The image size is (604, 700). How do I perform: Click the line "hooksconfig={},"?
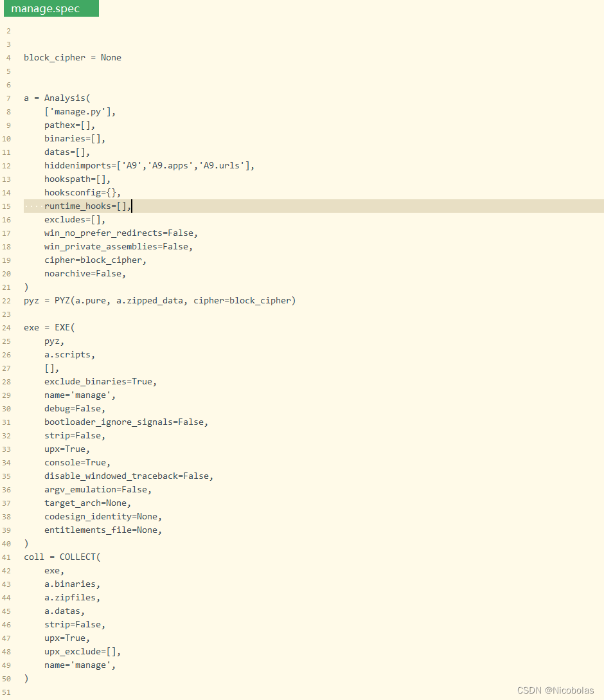tap(83, 192)
